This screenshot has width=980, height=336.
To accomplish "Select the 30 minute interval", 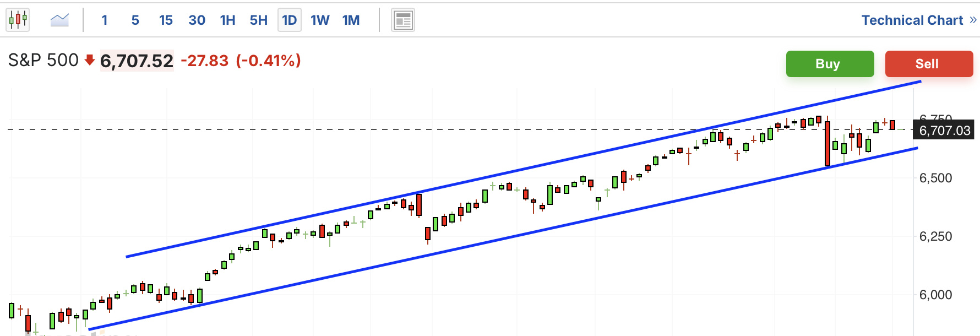I will (x=197, y=20).
